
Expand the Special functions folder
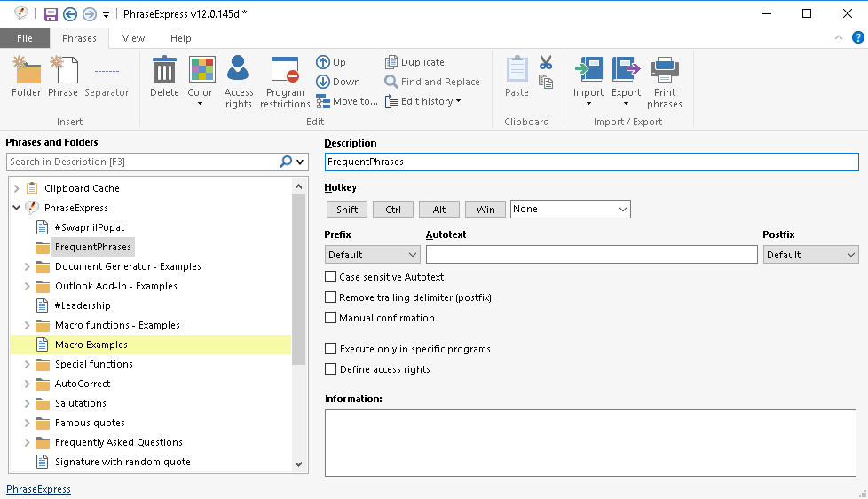27,364
